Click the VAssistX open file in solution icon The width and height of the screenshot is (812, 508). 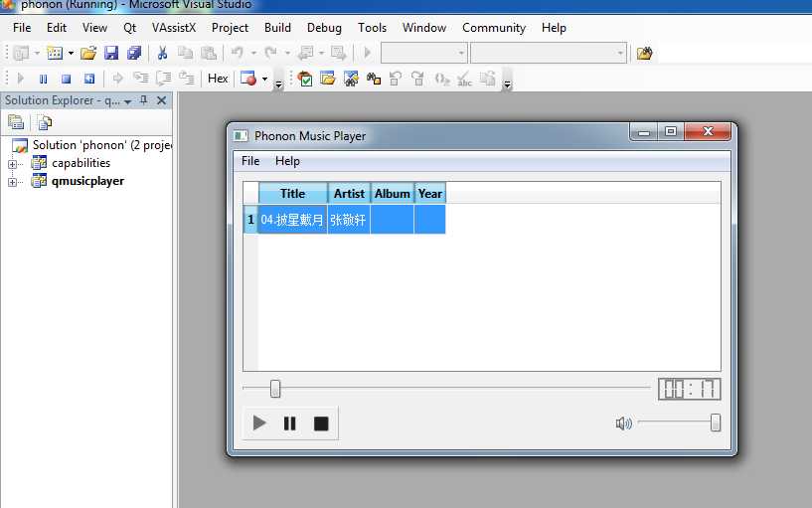pyautogui.click(x=328, y=79)
